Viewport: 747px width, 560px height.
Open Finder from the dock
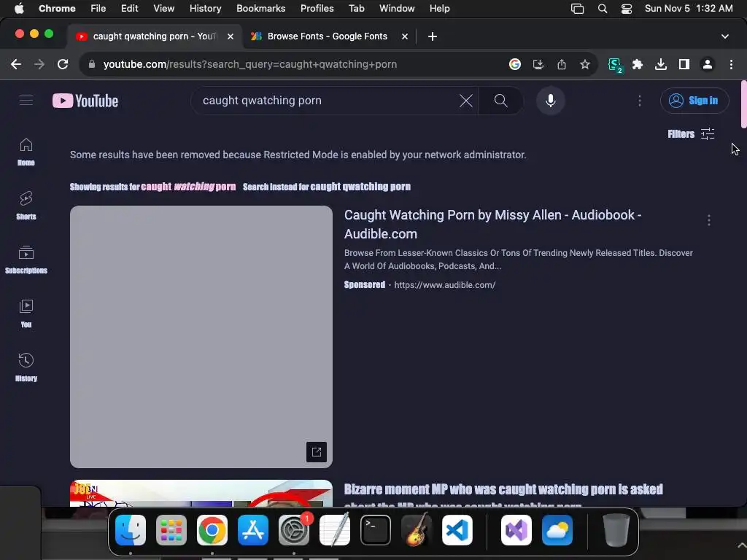coord(131,530)
